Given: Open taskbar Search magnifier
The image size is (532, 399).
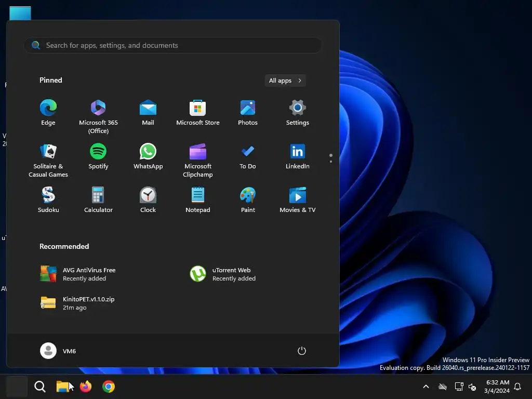Looking at the screenshot, I should [x=39, y=387].
